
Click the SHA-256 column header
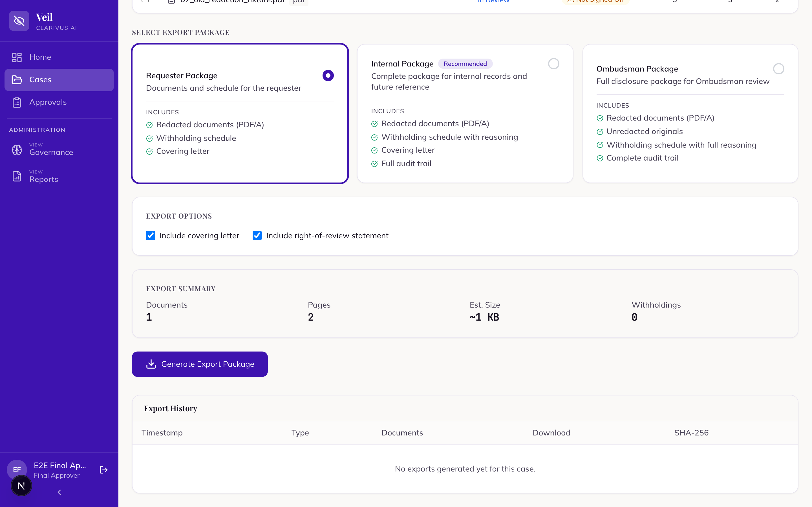pyautogui.click(x=691, y=433)
